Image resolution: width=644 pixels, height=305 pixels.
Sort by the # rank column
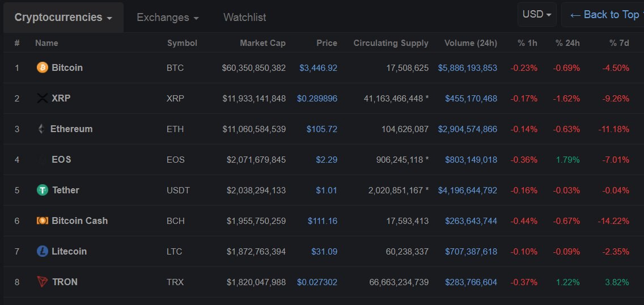pyautogui.click(x=17, y=43)
